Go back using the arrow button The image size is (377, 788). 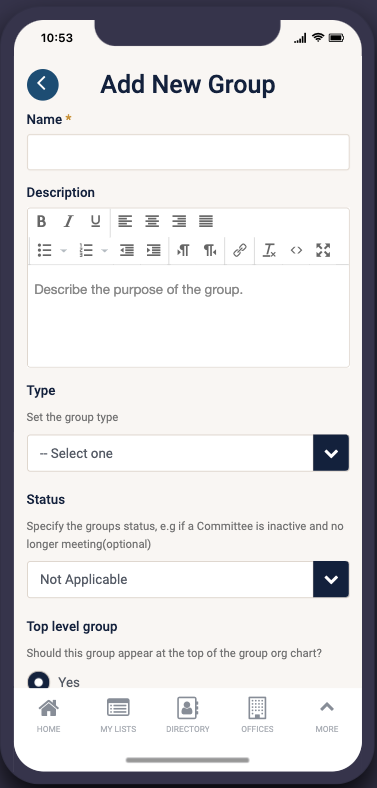click(x=43, y=84)
